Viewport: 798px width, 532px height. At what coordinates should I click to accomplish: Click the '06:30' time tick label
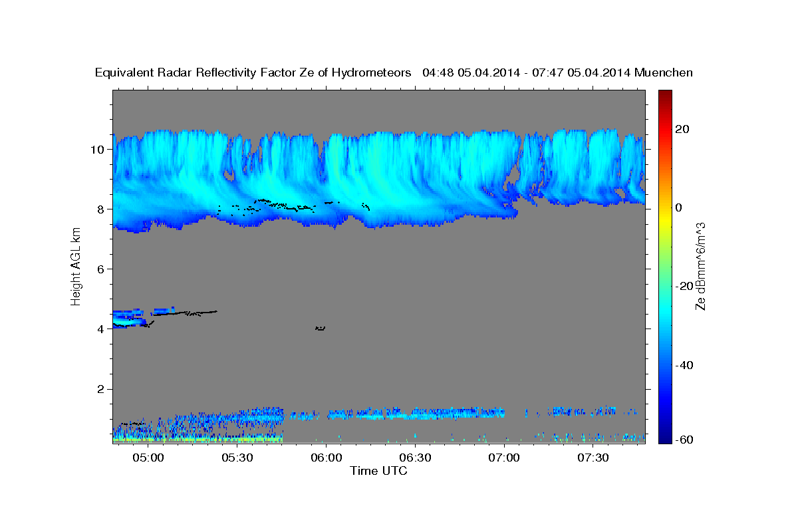[415, 458]
